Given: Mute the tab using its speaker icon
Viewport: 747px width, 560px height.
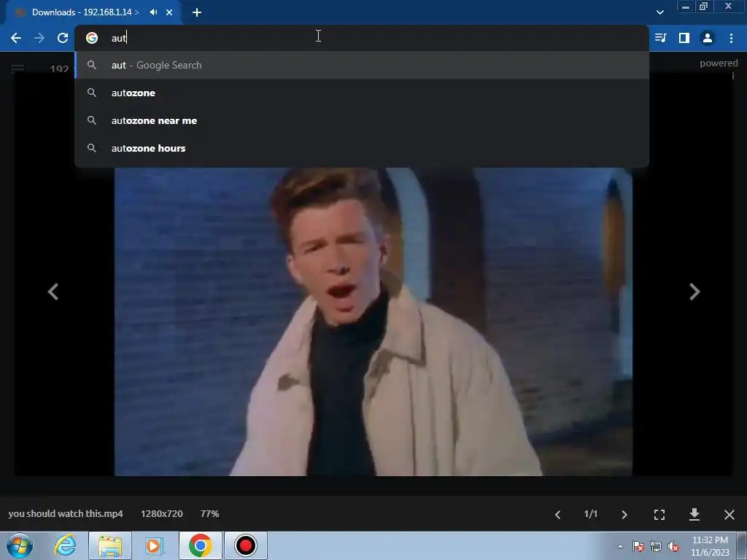Looking at the screenshot, I should [153, 12].
